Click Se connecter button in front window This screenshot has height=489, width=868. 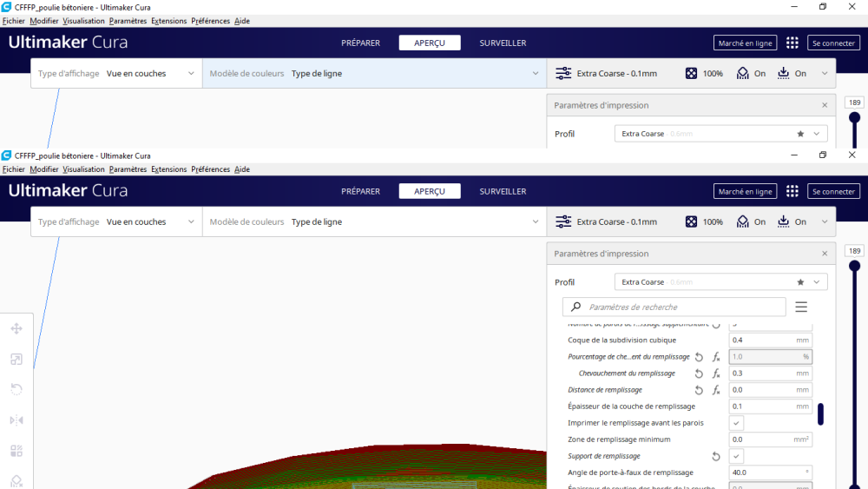coord(833,191)
